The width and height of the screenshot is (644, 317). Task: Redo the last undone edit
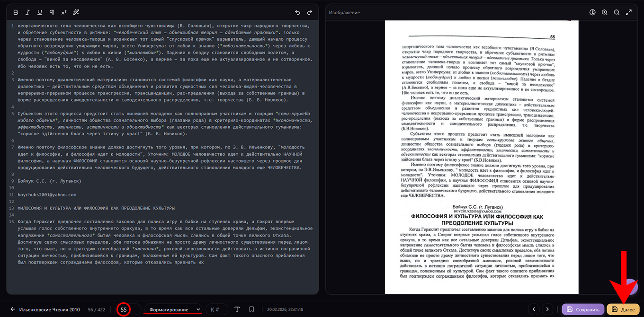pyautogui.click(x=310, y=12)
